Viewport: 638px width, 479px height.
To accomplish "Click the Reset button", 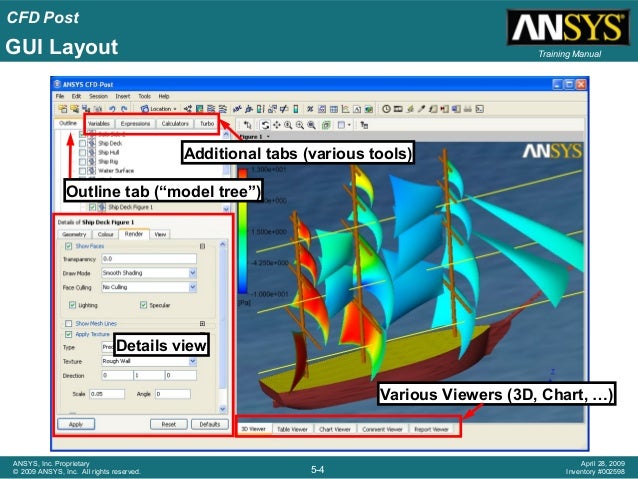I will click(x=168, y=424).
